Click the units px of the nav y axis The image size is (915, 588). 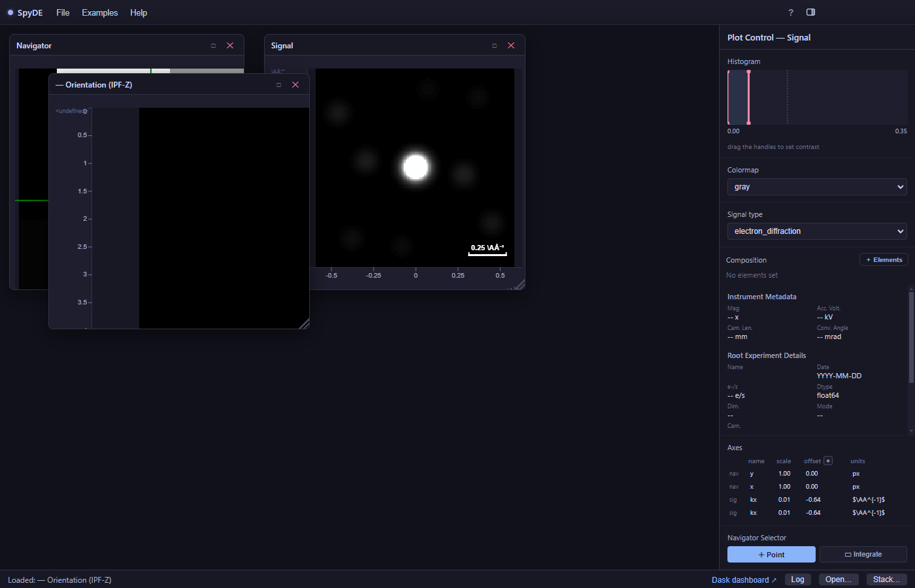click(856, 474)
